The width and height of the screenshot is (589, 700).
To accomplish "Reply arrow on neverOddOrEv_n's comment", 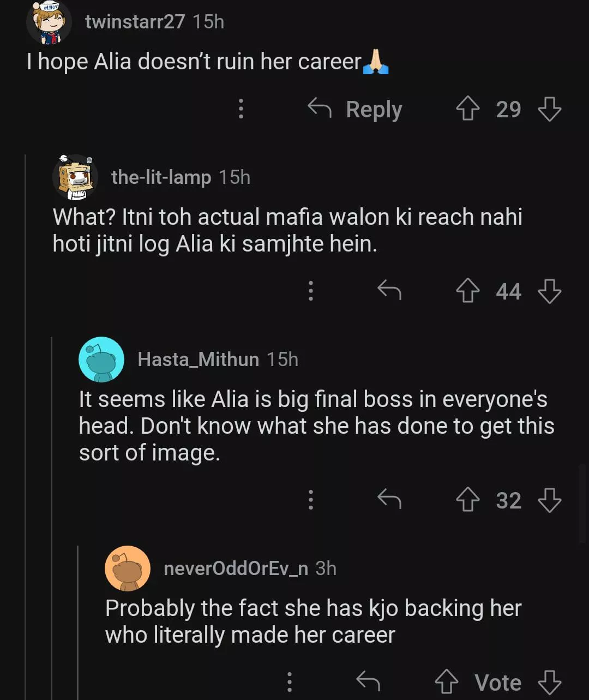I will point(368,681).
